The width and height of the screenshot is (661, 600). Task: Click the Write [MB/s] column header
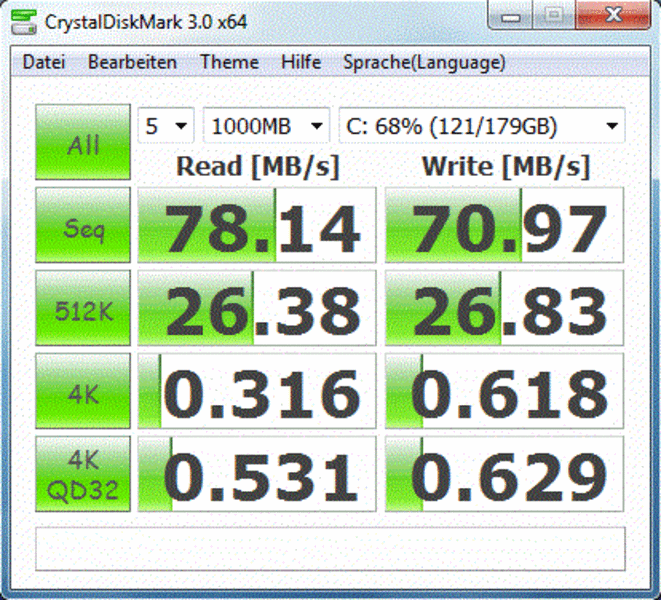coord(505,167)
